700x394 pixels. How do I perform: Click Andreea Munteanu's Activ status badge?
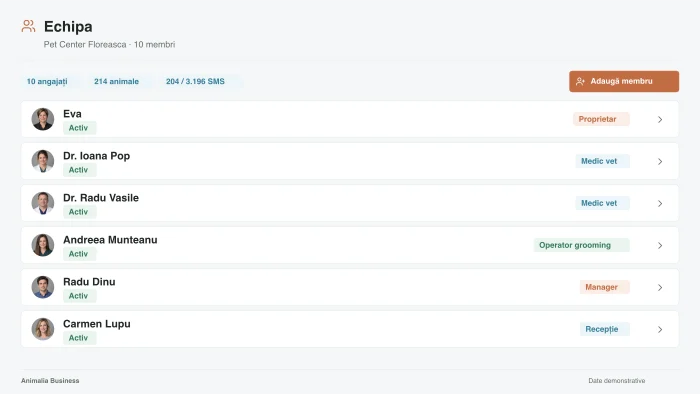click(x=79, y=254)
